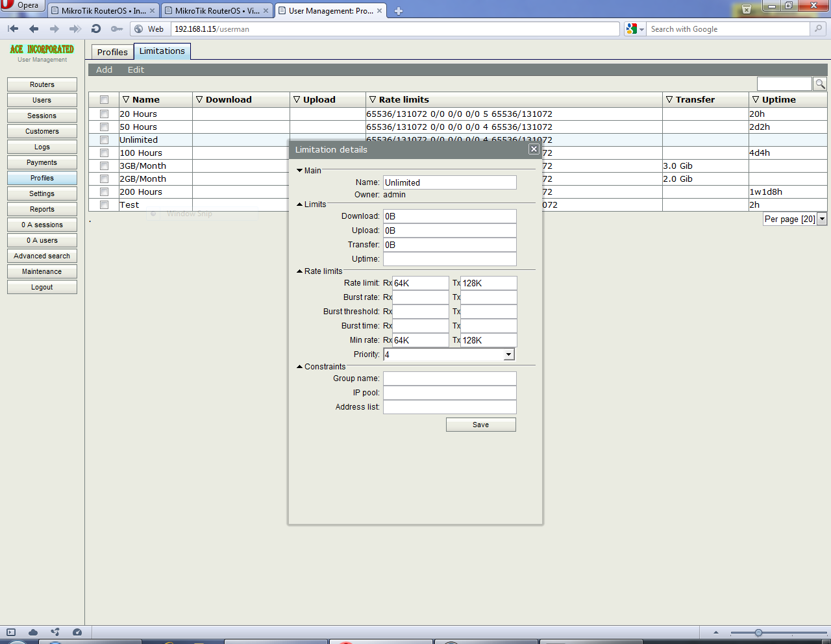Viewport: 831px width, 644px height.
Task: Click the Web globe badge in address bar
Action: pos(149,29)
